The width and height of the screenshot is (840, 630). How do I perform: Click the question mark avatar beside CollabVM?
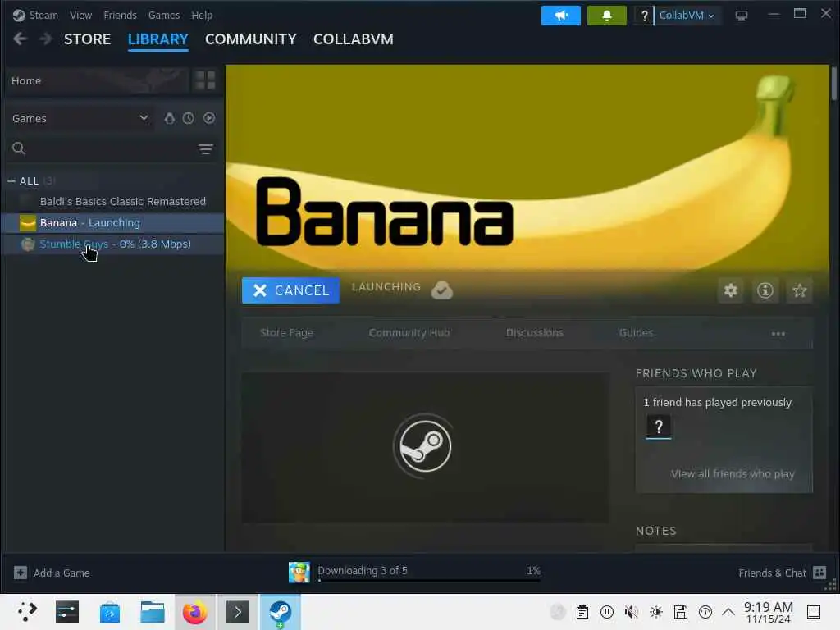[645, 16]
